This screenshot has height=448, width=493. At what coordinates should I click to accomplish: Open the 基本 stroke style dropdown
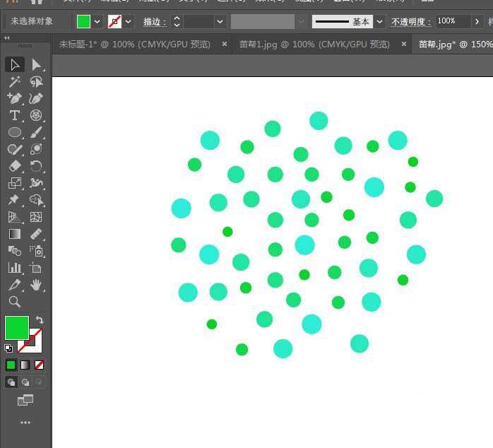coord(380,22)
